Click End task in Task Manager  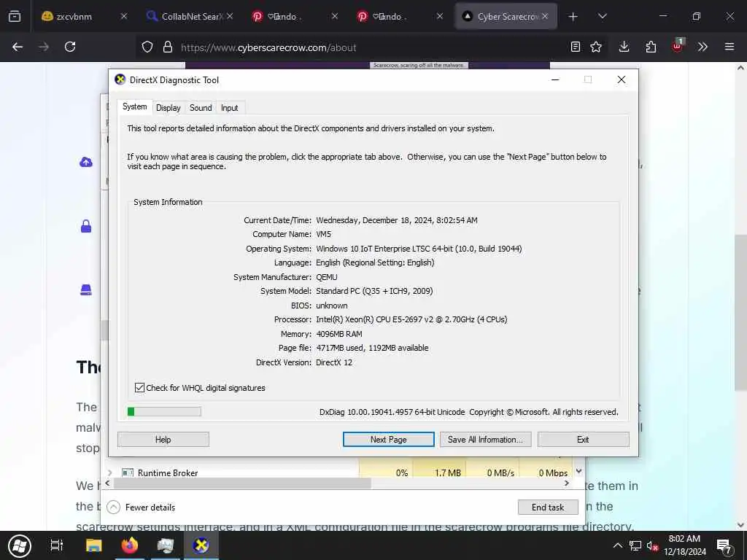(548, 507)
